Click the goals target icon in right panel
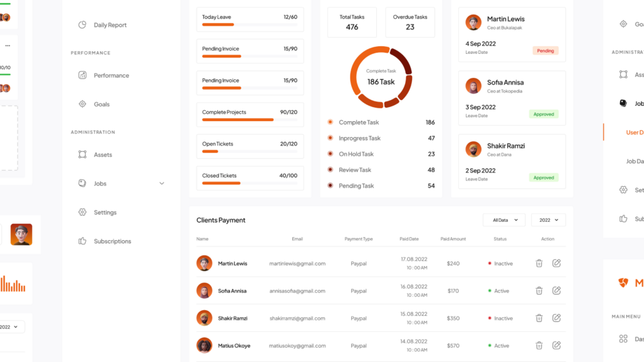644x362 pixels. [623, 24]
